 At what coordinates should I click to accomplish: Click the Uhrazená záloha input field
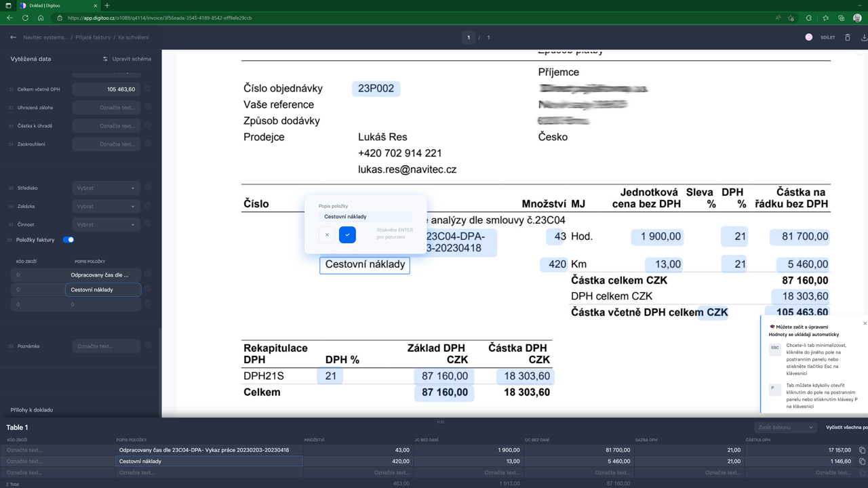pyautogui.click(x=106, y=107)
